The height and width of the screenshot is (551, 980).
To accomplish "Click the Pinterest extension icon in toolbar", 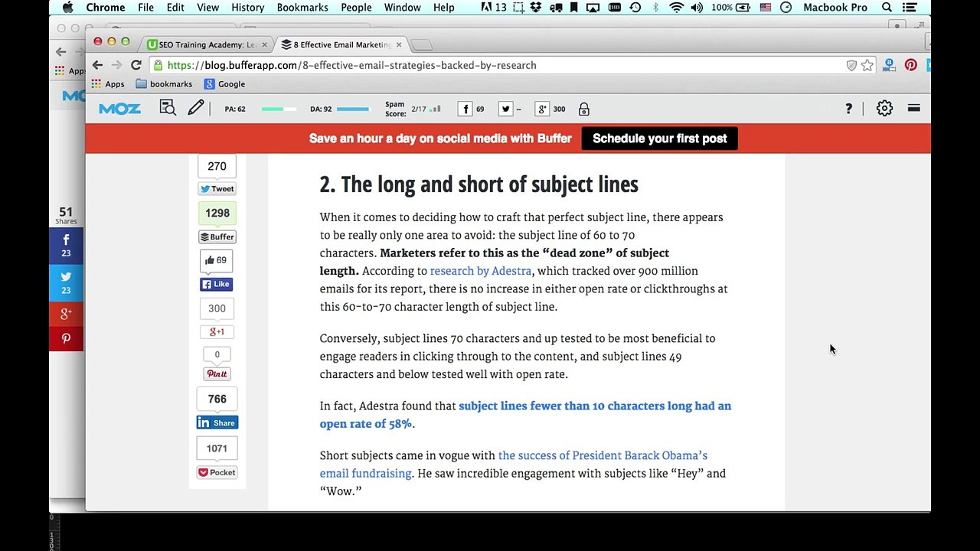I will tap(910, 65).
